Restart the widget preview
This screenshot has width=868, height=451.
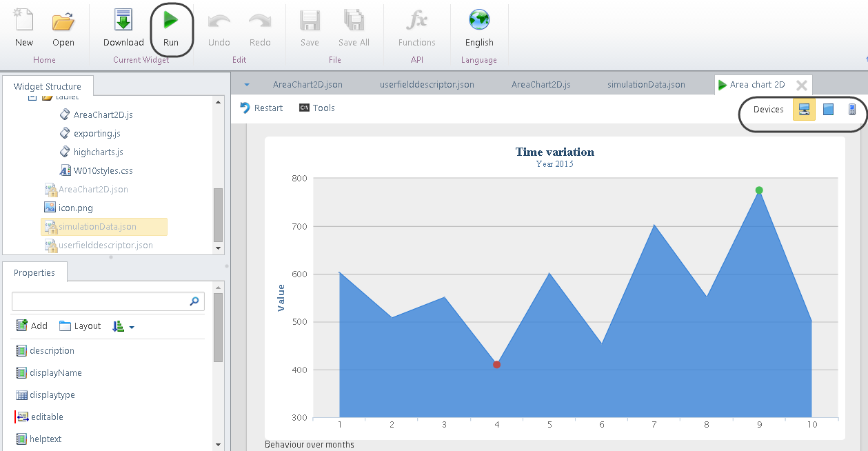(x=261, y=108)
